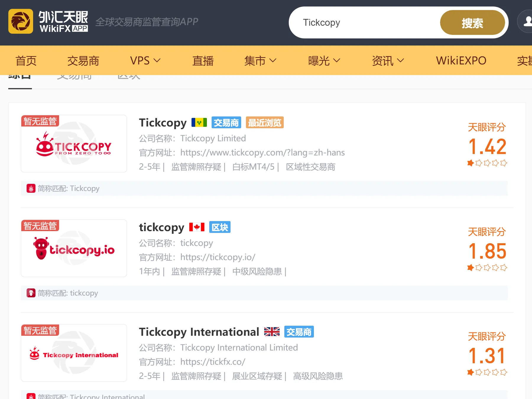532x399 pixels.
Task: Click the 区块 badge next to tickcopy
Action: (x=220, y=227)
